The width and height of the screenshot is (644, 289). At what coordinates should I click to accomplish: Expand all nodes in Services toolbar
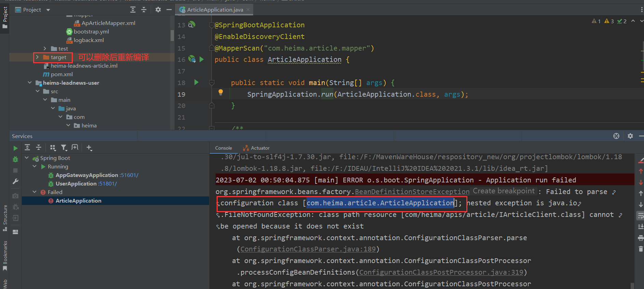tap(27, 148)
